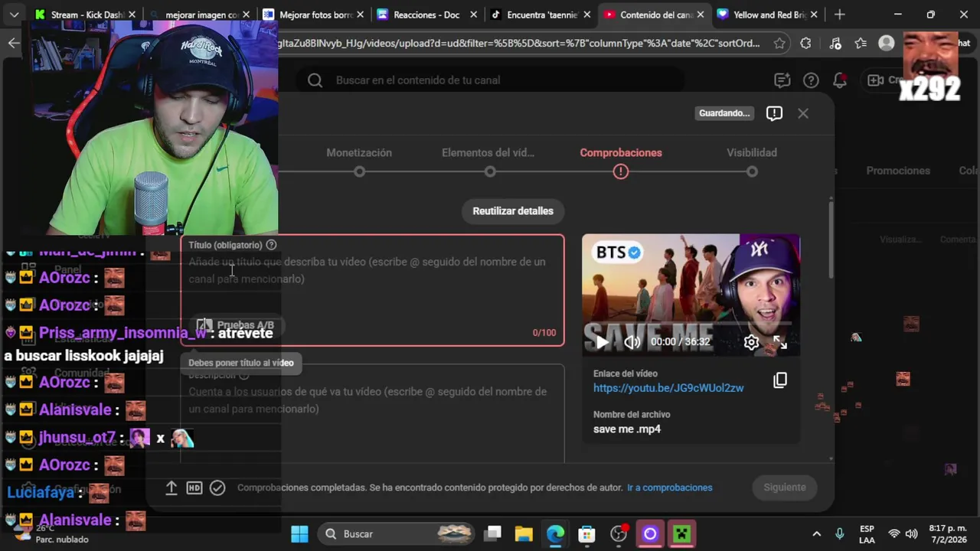Click into the Descripción text field

coord(372,413)
